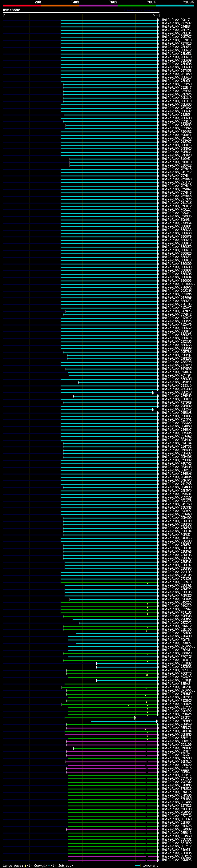Viewport: 197px width, 868px height.
Task: Click hit UniRef100_A6PL71
Action: click(x=176, y=728)
